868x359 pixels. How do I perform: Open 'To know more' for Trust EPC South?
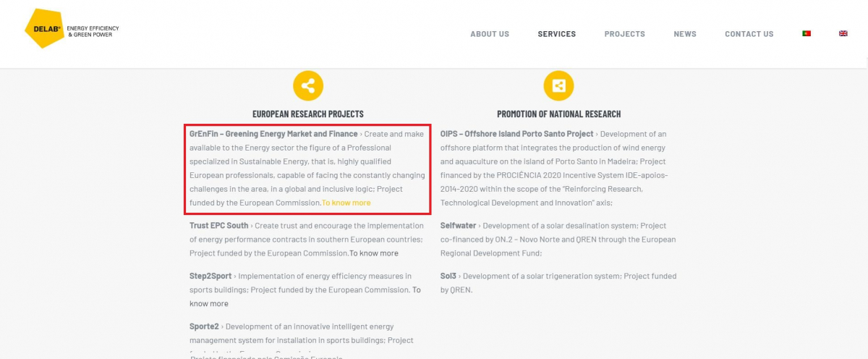[374, 253]
